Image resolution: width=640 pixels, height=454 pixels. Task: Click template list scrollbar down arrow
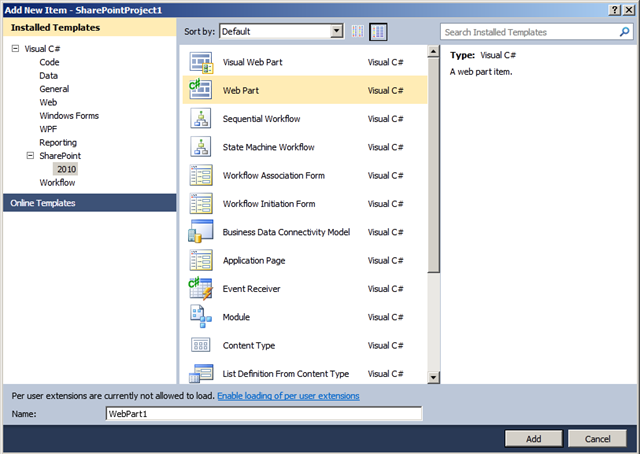(433, 378)
